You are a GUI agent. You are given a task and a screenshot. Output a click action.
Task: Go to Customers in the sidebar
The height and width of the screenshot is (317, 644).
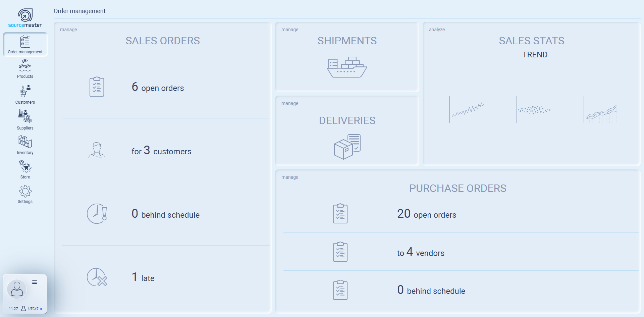pos(25,95)
